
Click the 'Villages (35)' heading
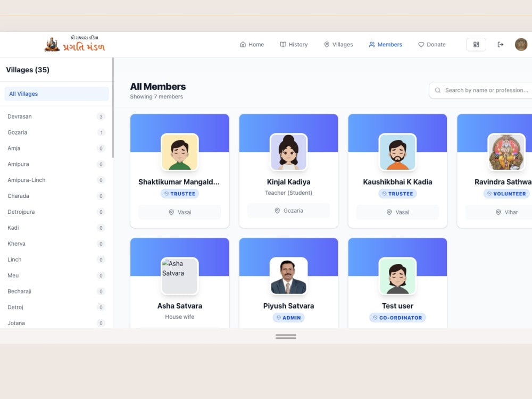(x=28, y=70)
